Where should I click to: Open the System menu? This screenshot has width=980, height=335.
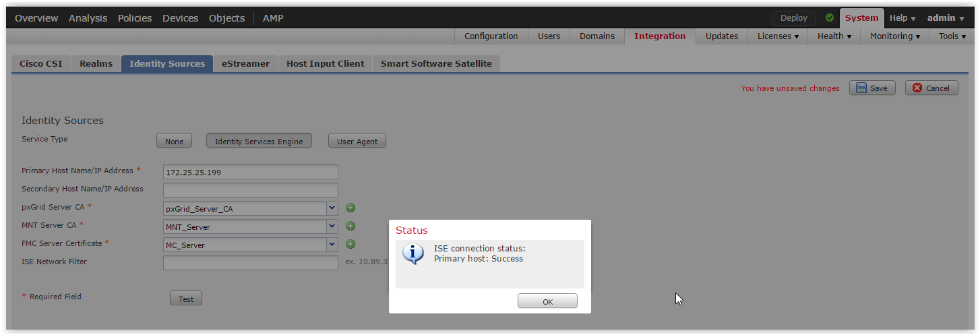[x=861, y=18]
